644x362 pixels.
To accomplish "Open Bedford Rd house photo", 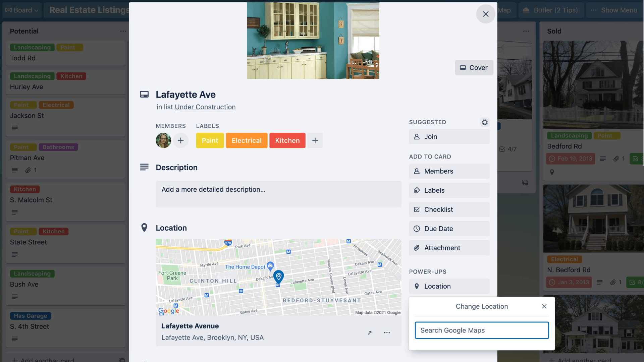I will pos(593,85).
